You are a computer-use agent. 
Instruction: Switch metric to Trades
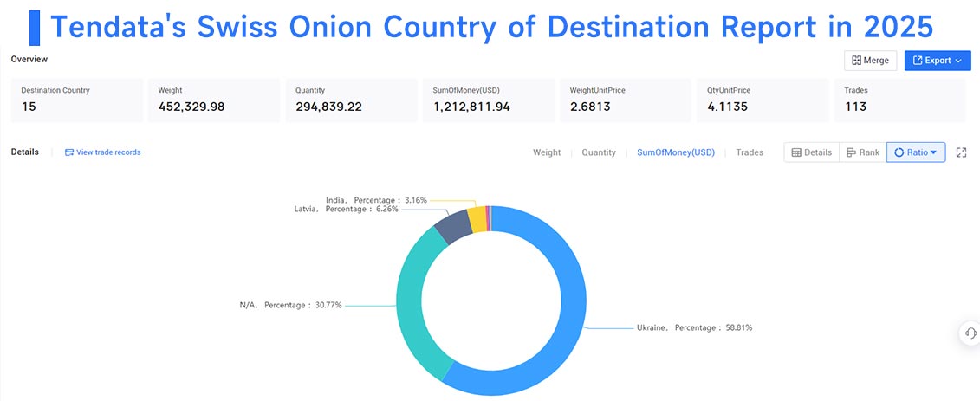(750, 152)
